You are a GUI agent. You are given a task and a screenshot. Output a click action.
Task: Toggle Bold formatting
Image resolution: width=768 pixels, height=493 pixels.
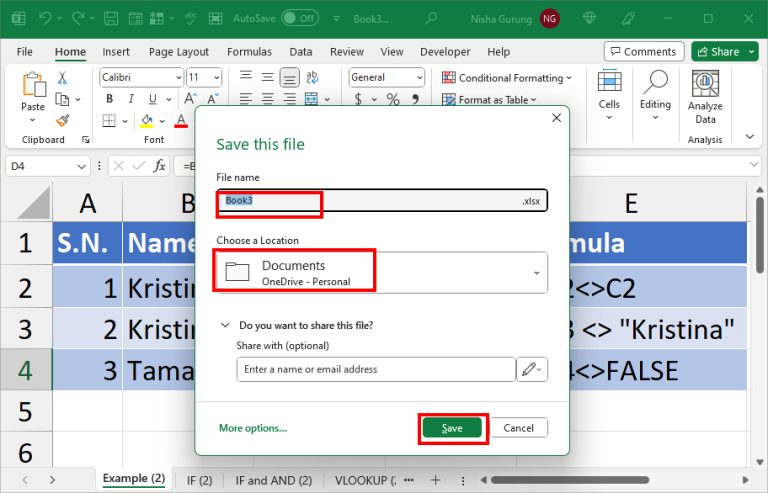pos(110,99)
